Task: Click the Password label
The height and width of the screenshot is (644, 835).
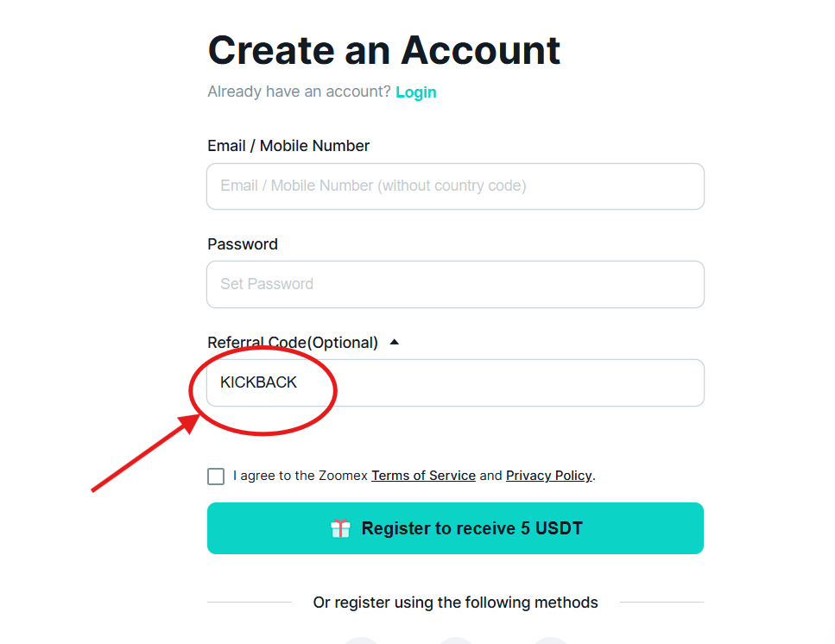Action: (242, 243)
